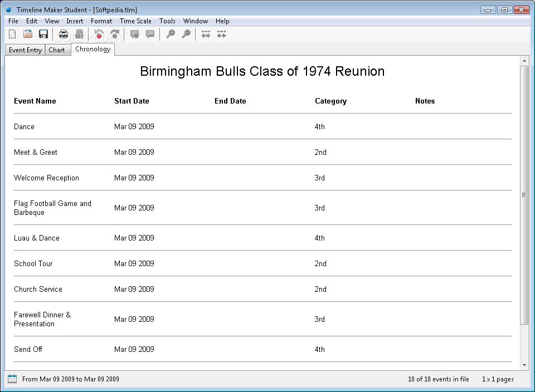535x392 pixels.
Task: Click the application icon in title bar
Action: pos(9,9)
